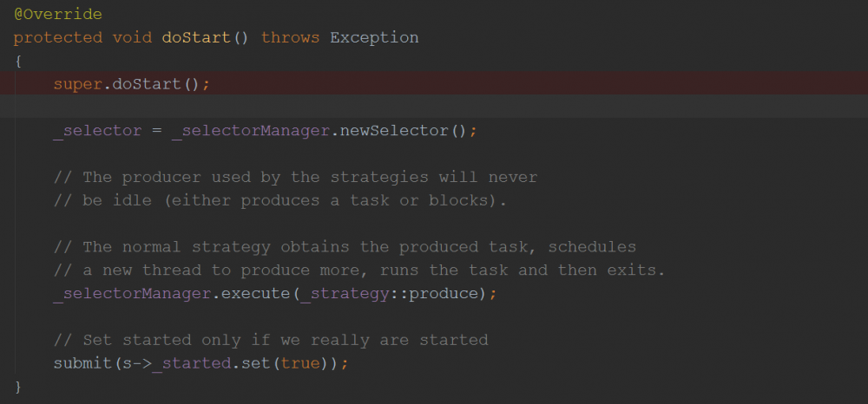Screen dimensions: 868x404
Task: Click the protected keyword
Action: coord(56,38)
